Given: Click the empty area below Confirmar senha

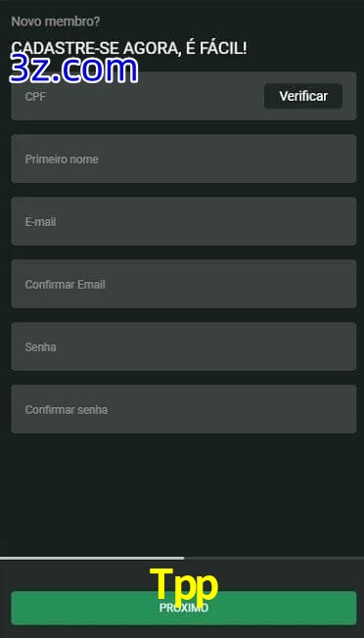Looking at the screenshot, I should (182, 494).
